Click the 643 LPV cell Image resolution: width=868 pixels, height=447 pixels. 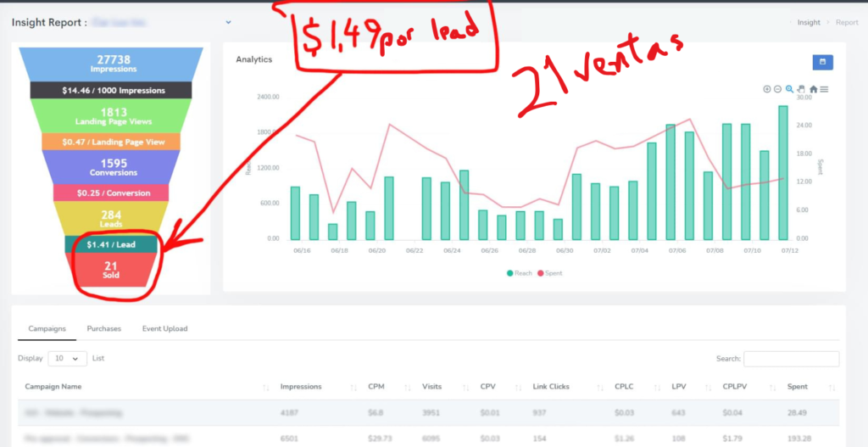pos(679,413)
